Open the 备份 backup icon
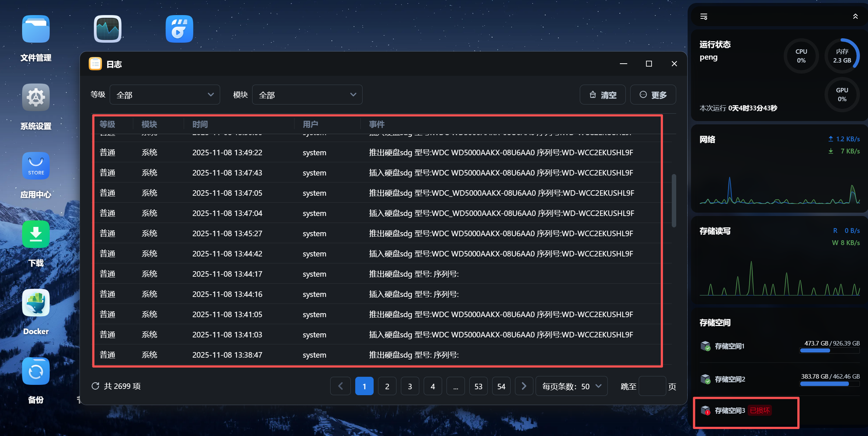Image resolution: width=868 pixels, height=436 pixels. [x=35, y=371]
